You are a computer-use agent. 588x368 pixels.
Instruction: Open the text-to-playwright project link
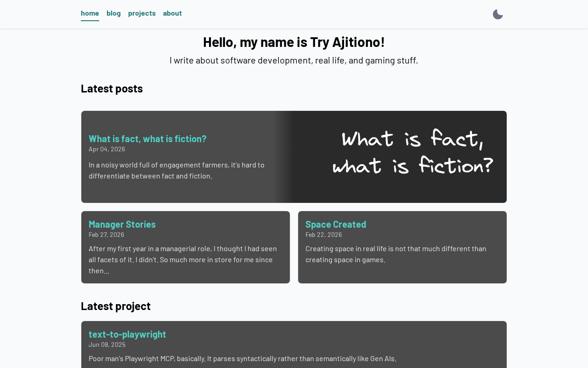tap(127, 334)
